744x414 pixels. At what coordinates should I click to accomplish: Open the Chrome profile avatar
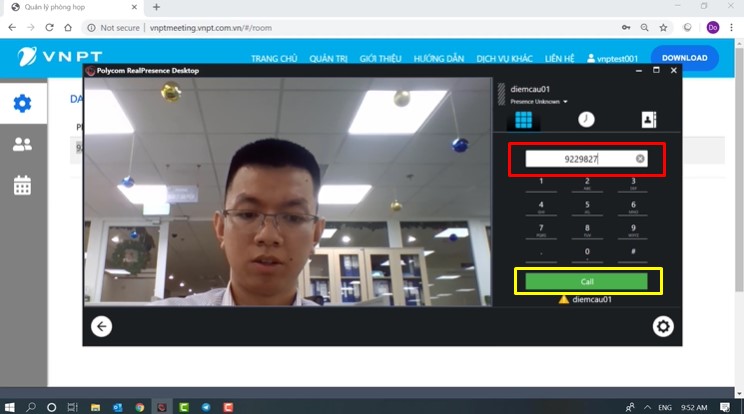coord(713,28)
